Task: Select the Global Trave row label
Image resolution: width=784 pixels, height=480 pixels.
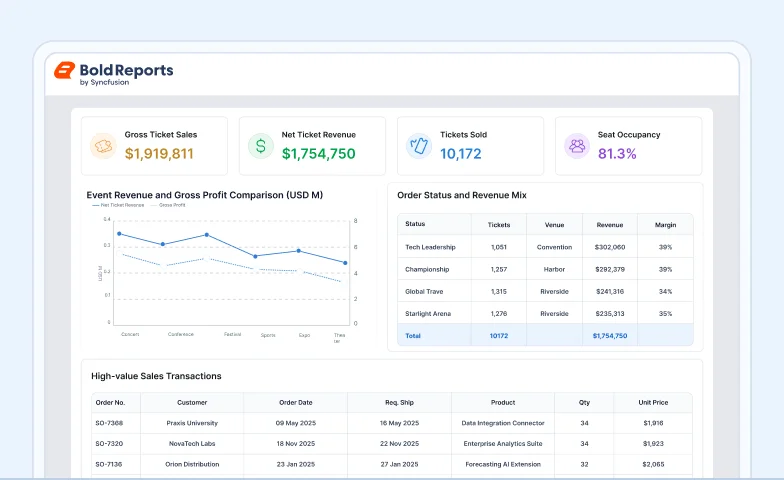Action: tap(424, 292)
